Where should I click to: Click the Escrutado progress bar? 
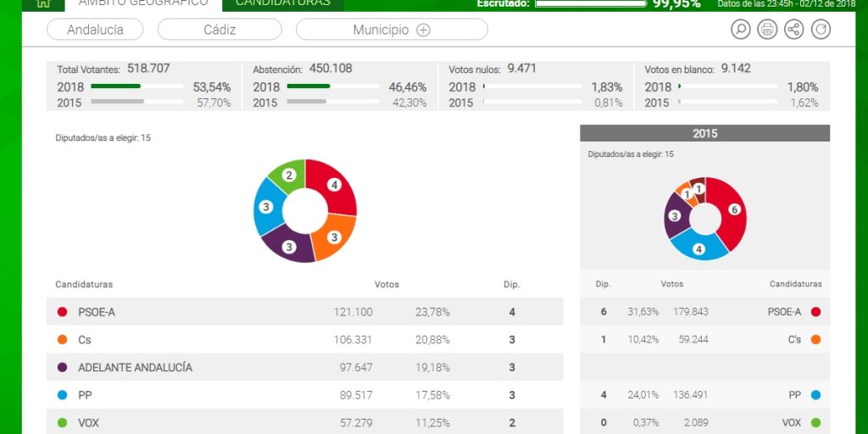[x=590, y=3]
